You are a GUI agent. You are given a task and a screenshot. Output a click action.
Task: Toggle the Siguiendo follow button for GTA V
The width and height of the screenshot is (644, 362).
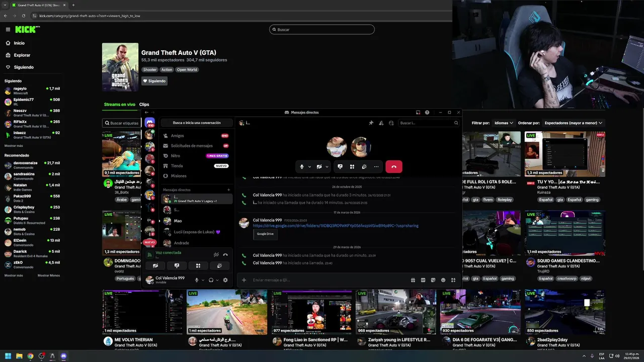(154, 81)
